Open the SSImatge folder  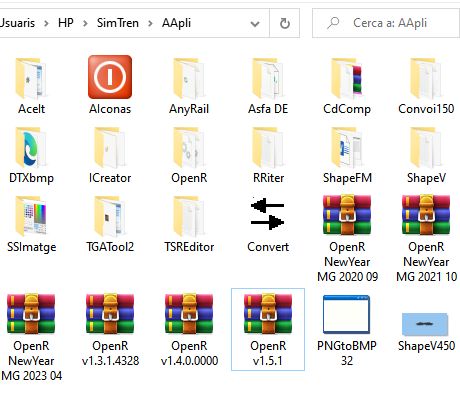click(x=31, y=216)
